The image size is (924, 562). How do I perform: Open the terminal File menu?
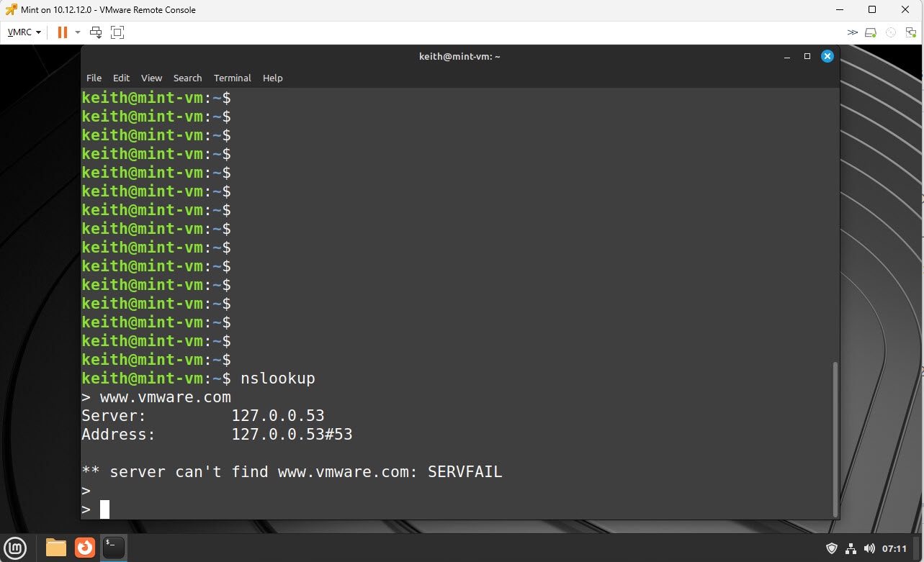click(94, 78)
